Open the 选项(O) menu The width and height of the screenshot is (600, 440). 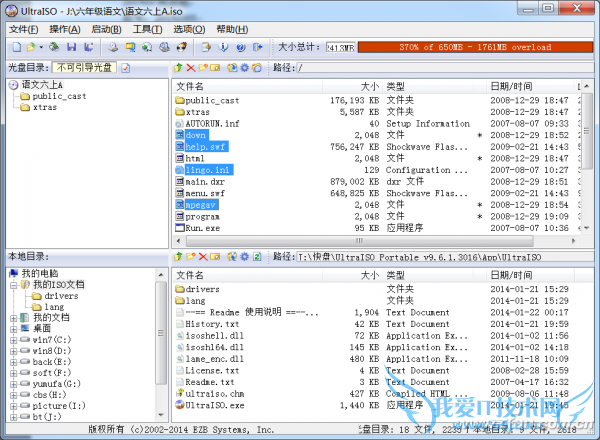pos(189,29)
